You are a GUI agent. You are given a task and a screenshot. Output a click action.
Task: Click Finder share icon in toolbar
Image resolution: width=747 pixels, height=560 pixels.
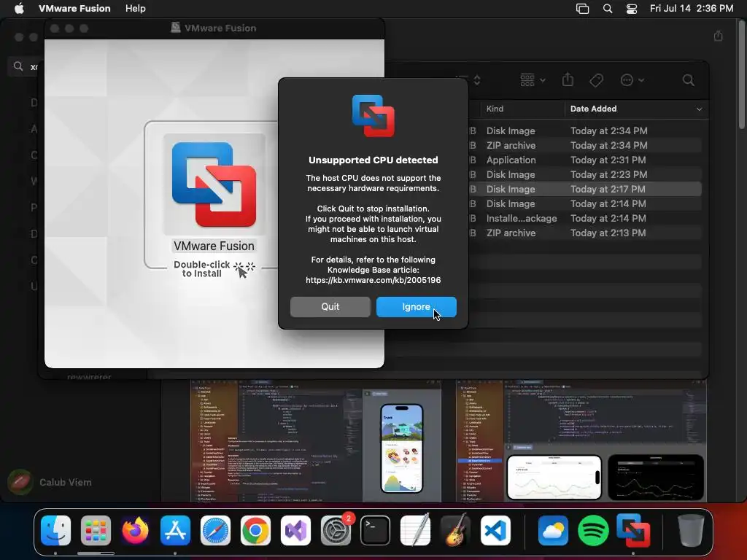click(568, 79)
